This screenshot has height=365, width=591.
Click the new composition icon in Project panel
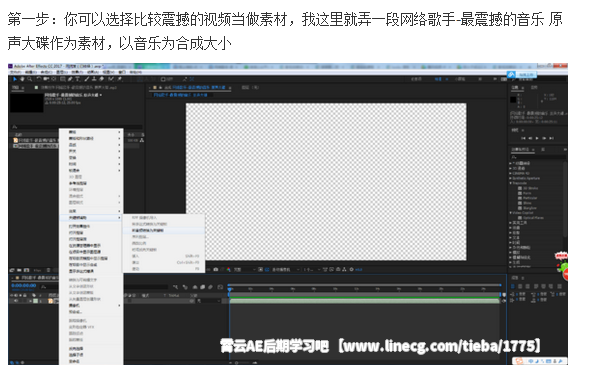pos(26,270)
